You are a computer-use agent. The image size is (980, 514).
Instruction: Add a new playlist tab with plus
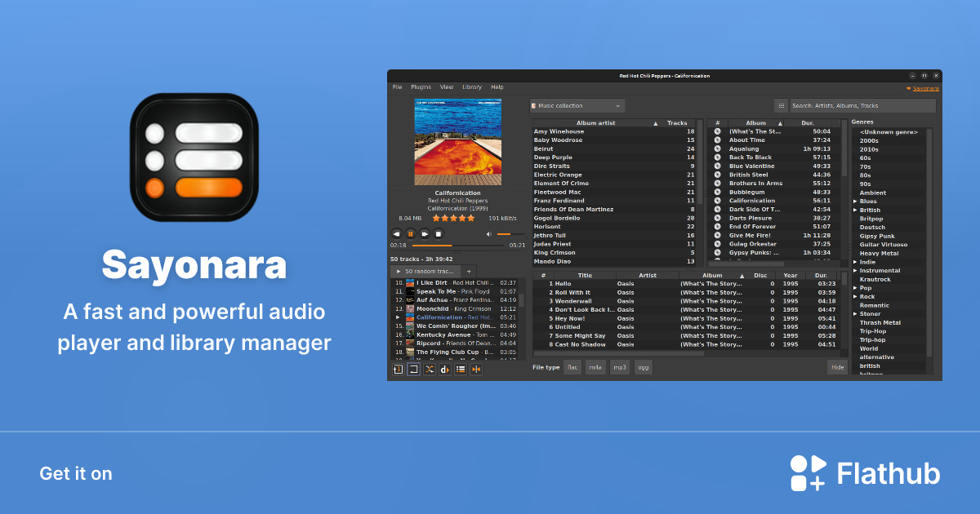point(469,271)
